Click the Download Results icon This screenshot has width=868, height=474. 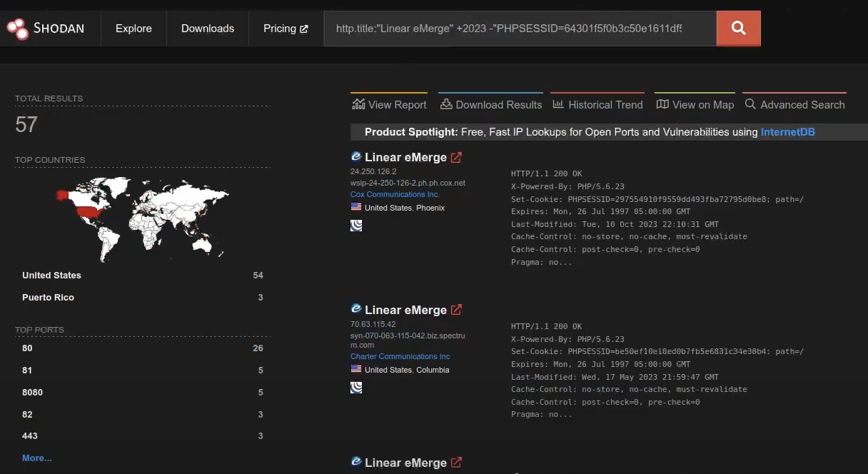[x=446, y=104]
